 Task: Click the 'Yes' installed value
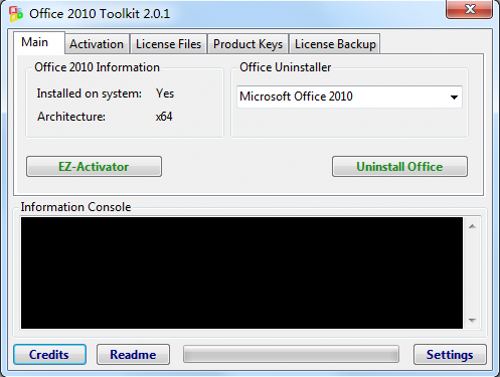[x=165, y=93]
